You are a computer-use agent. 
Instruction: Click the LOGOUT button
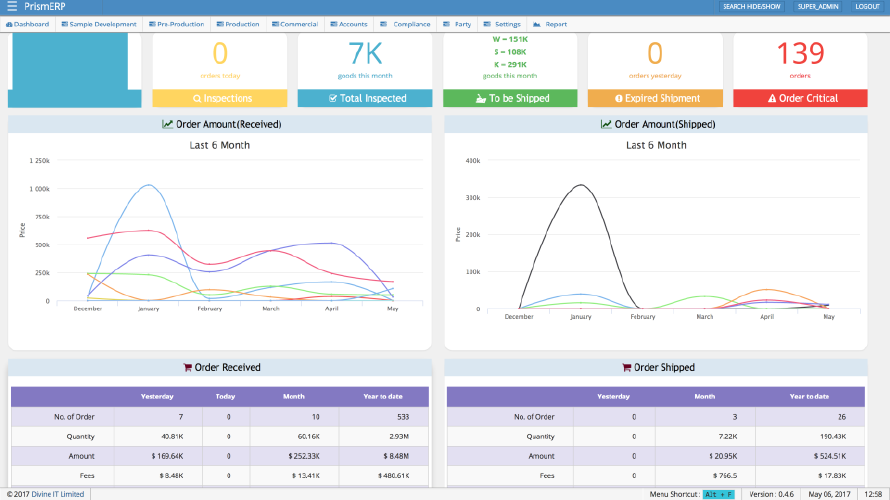click(x=867, y=7)
